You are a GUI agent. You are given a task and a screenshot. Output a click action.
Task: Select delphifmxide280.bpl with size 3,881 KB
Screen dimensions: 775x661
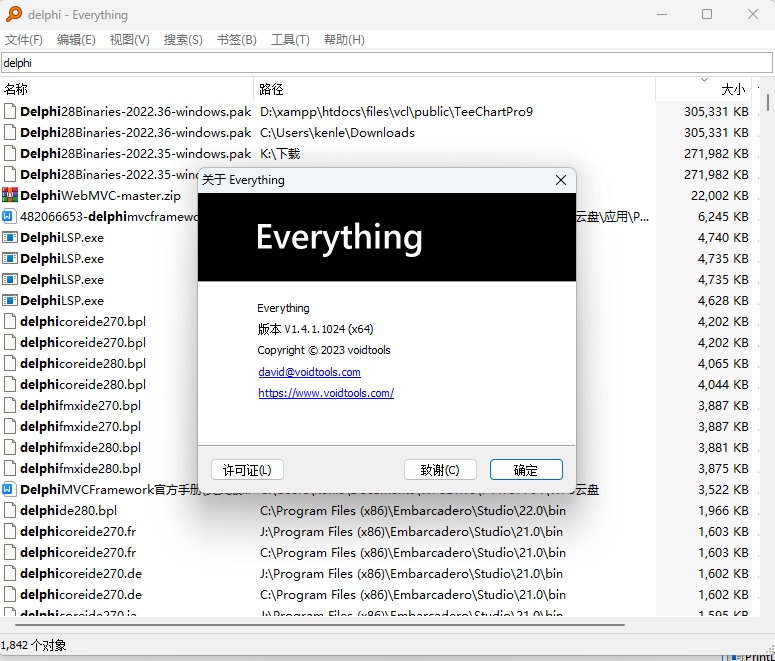pyautogui.click(x=81, y=447)
